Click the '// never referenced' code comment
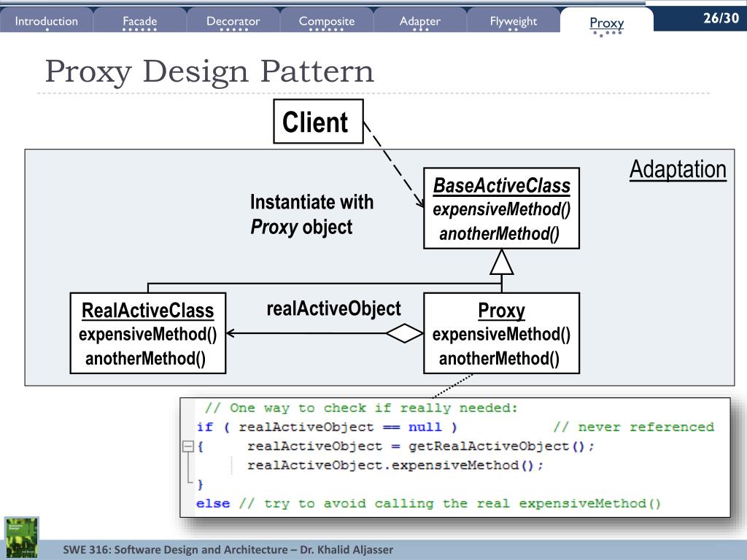Viewport: 747px width, 560px height. click(x=634, y=427)
